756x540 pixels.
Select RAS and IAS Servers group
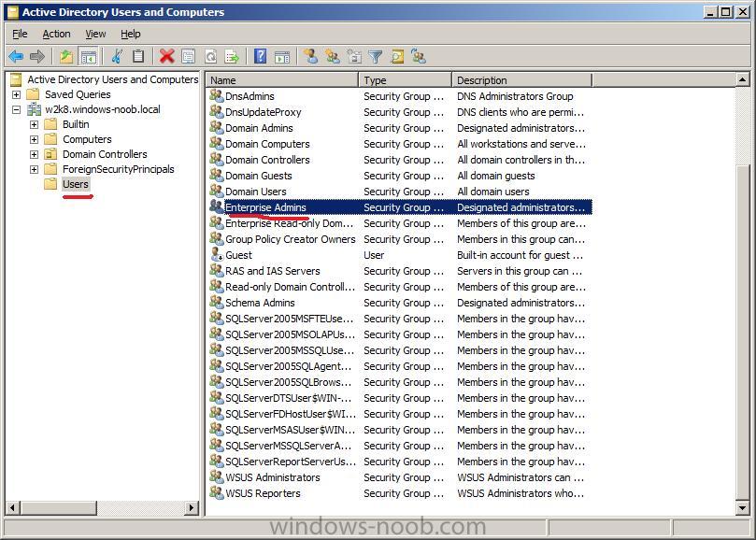tap(273, 271)
